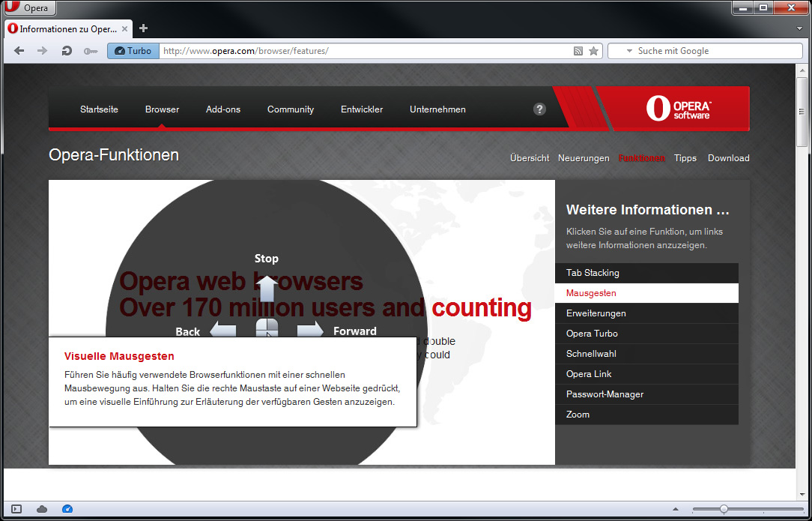Open the Opera main menu button
812x521 pixels.
point(31,8)
